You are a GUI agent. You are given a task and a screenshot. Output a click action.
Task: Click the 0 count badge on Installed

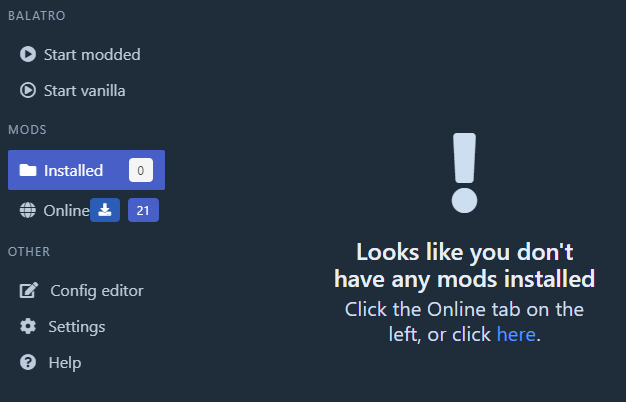pos(141,170)
